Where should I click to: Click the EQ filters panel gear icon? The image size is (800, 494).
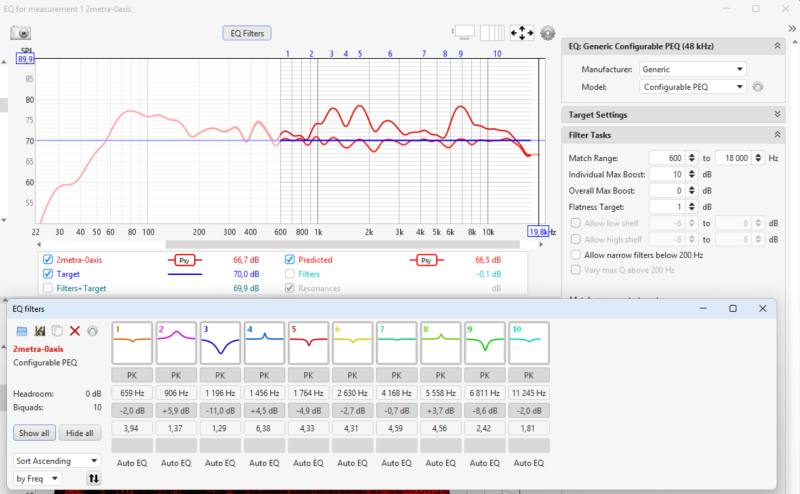point(92,331)
